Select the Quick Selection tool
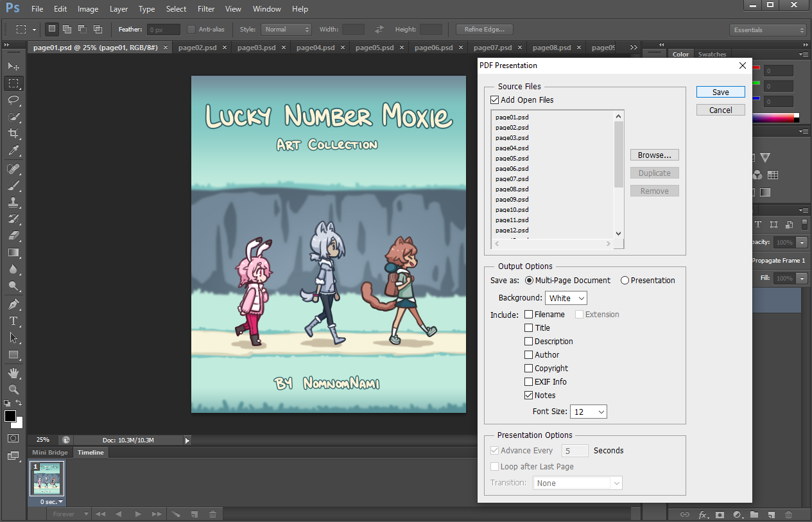This screenshot has height=522, width=812. pos(13,117)
